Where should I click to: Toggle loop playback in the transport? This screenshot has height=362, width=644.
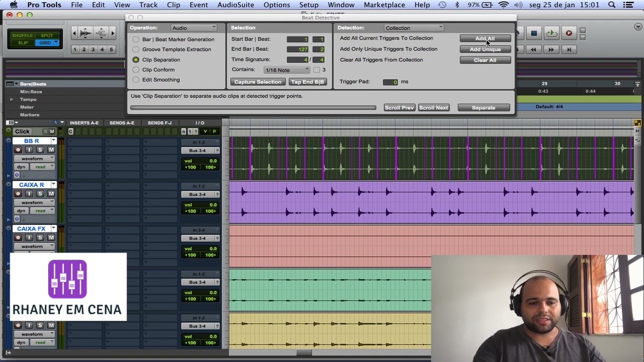[551, 34]
